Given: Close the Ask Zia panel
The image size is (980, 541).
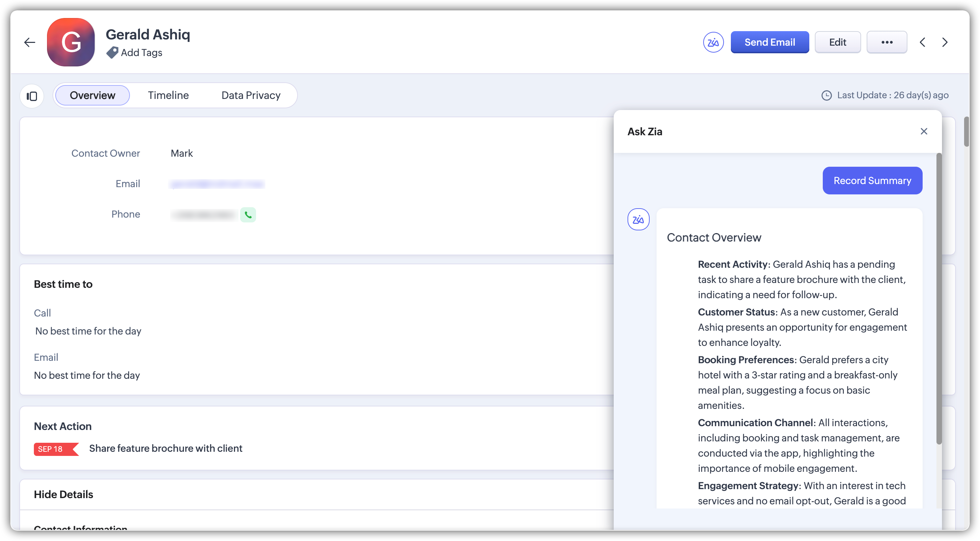Looking at the screenshot, I should coord(924,131).
